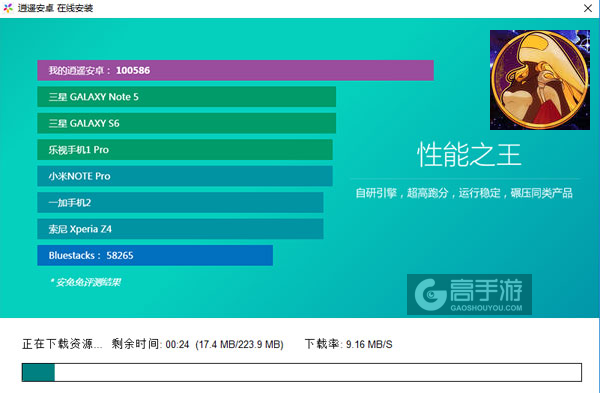Select the 一加手机2 bar
Image resolution: width=600 pixels, height=393 pixels.
[x=180, y=202]
